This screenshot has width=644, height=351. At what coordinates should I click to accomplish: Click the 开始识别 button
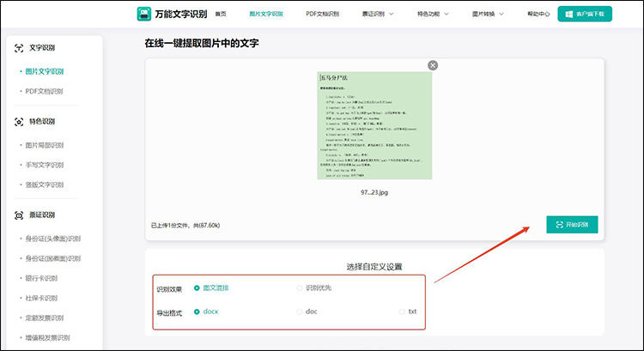[572, 225]
